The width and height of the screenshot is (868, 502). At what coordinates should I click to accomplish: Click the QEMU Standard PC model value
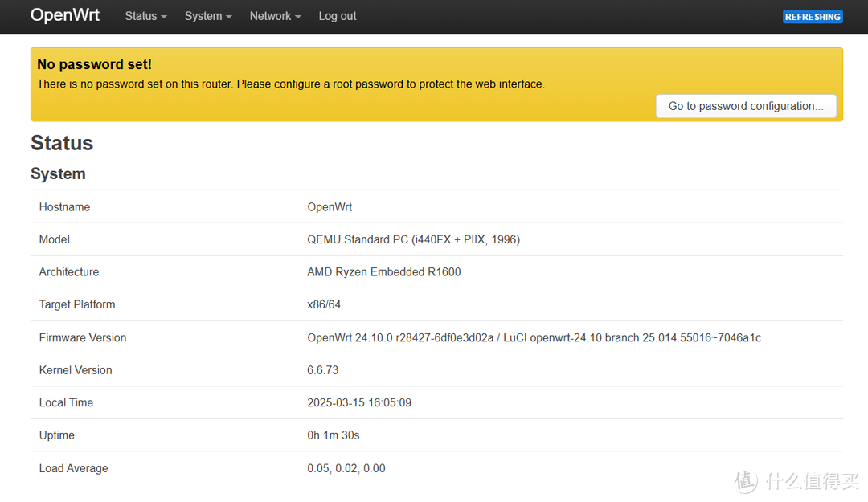(x=413, y=239)
